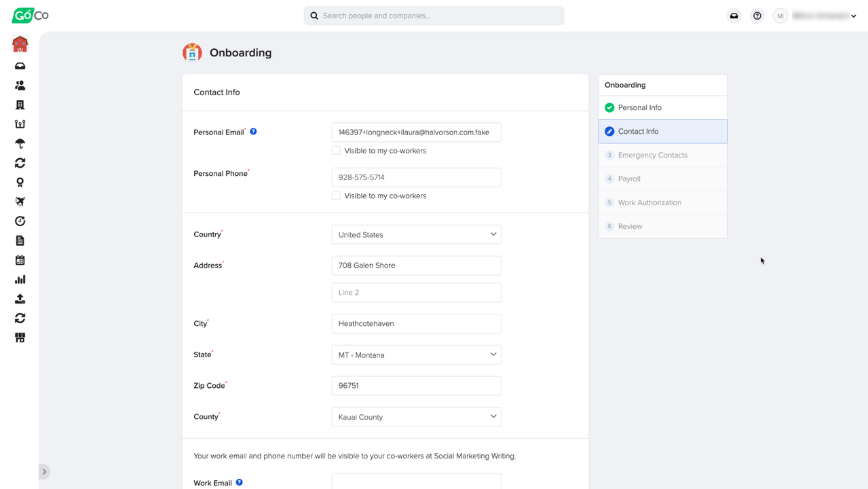This screenshot has width=868, height=489.
Task: Open the calendar icon in sidebar
Action: (20, 260)
